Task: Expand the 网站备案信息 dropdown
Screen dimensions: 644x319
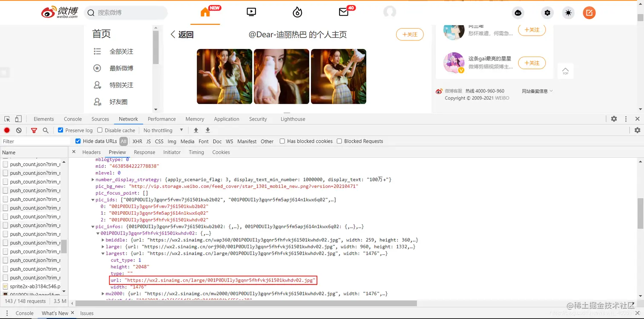Action: [537, 91]
